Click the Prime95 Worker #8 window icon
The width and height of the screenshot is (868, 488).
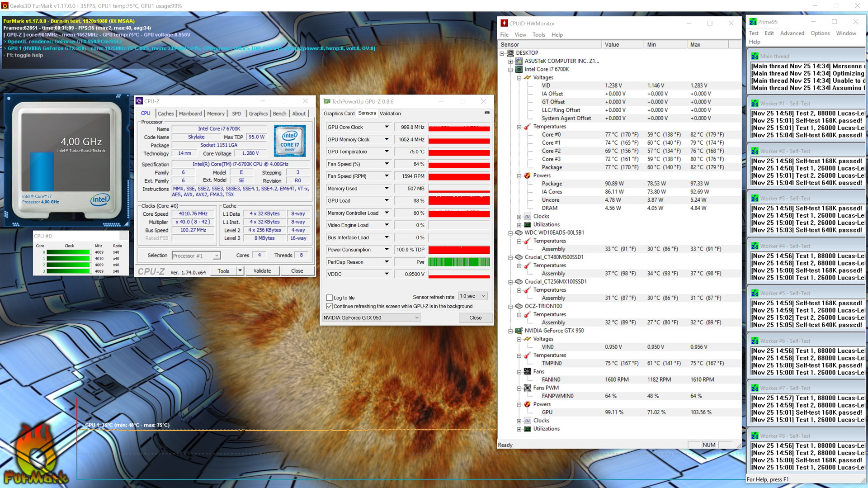(x=755, y=436)
